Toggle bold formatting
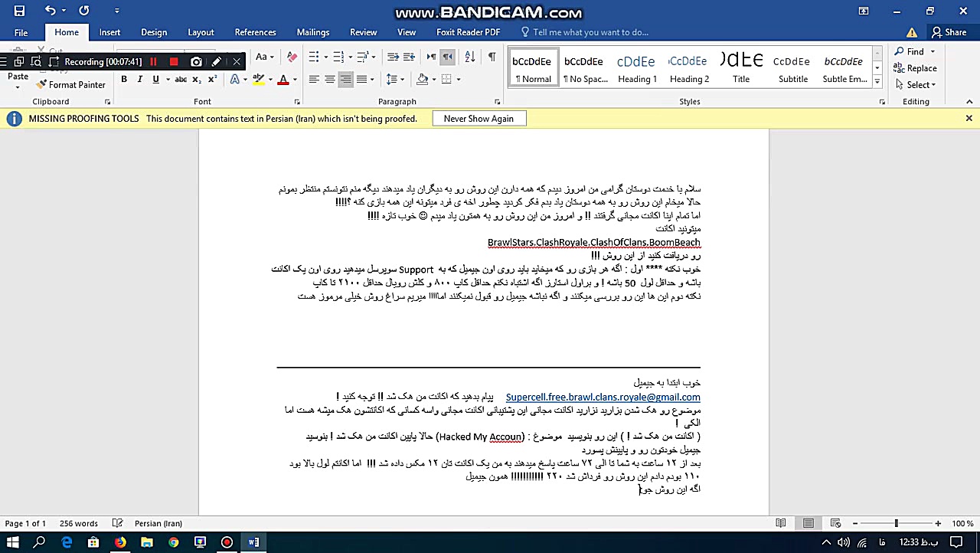980x553 pixels. (124, 79)
